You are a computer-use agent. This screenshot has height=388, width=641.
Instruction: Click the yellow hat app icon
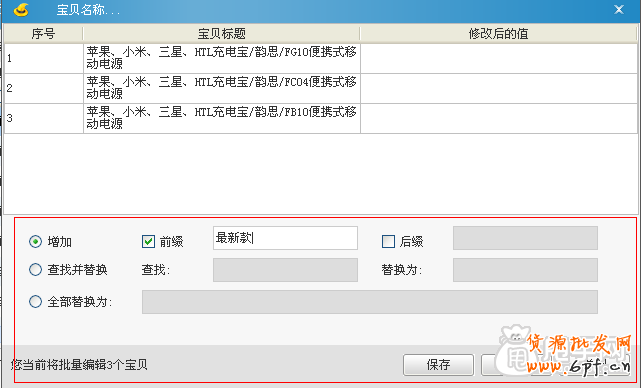(x=21, y=9)
